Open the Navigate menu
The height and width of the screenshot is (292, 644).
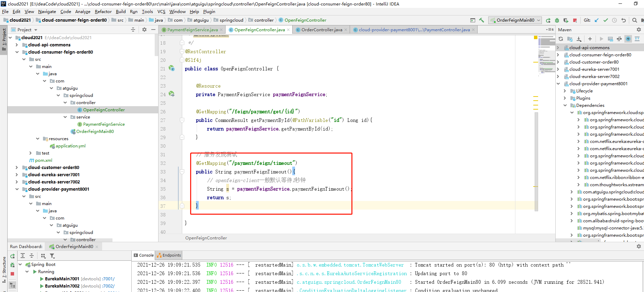click(x=47, y=12)
